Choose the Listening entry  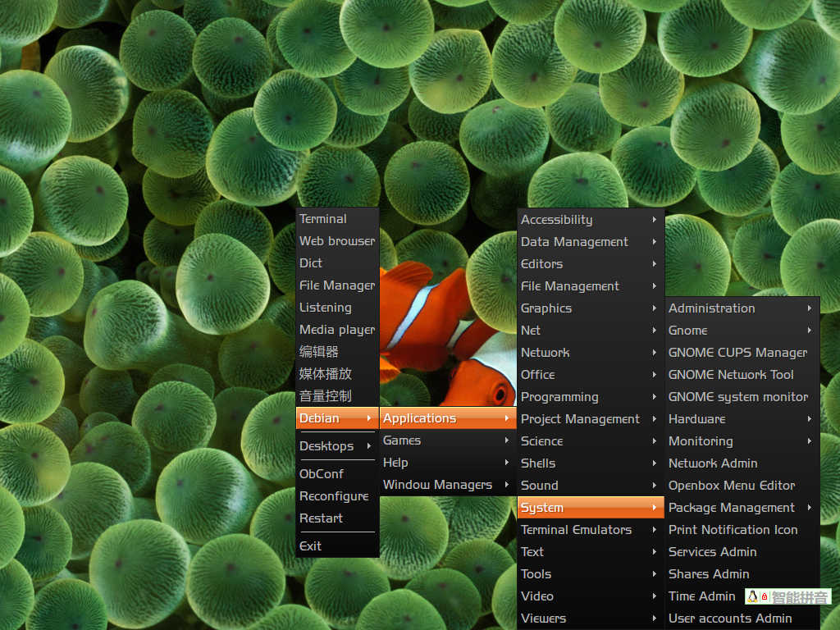[x=337, y=308]
